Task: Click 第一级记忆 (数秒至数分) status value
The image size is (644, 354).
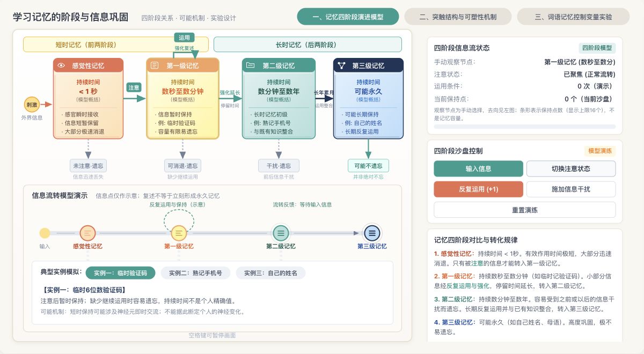Action: [x=580, y=62]
